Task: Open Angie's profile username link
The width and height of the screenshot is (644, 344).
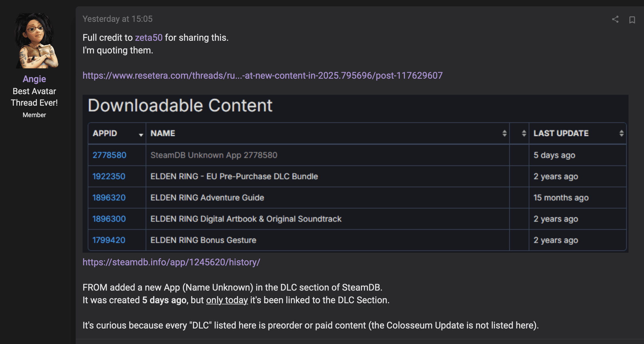Action: pos(34,79)
